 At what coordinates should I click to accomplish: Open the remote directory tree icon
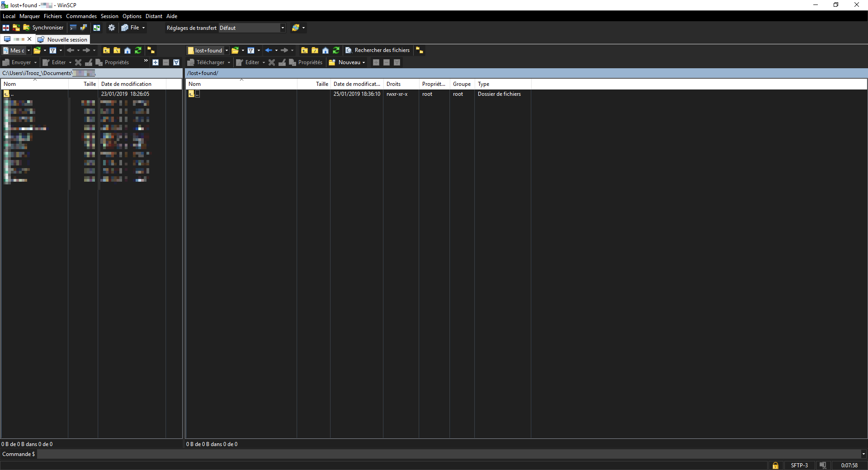click(x=420, y=50)
